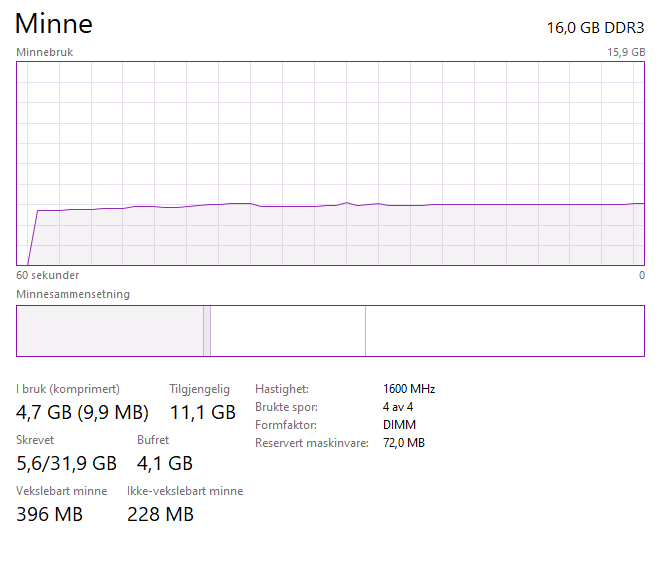The width and height of the screenshot is (660, 578).
Task: Click the Hastighet 1600 MHz value
Action: coord(409,389)
